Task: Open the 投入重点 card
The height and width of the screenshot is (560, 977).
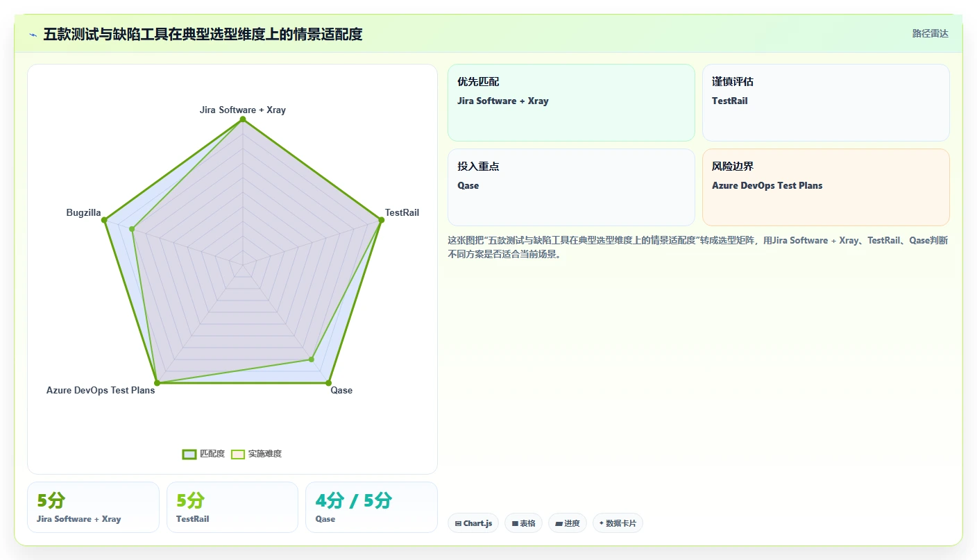Action: [571, 187]
